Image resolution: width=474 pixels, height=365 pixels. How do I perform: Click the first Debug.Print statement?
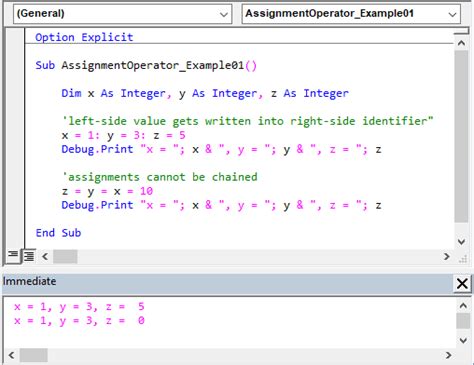pos(221,150)
